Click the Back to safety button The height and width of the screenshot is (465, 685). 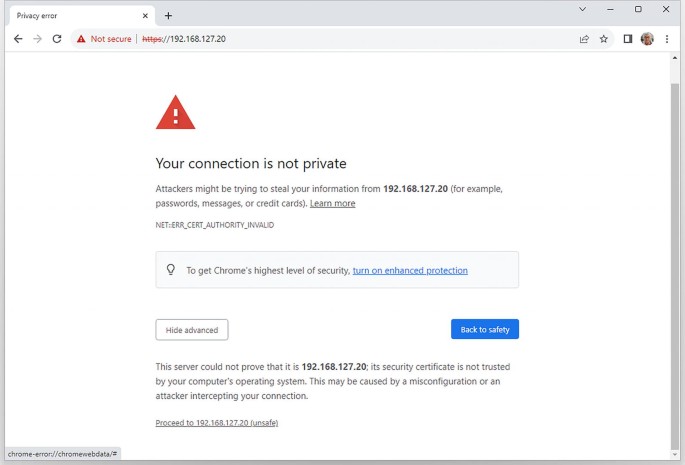pyautogui.click(x=485, y=330)
